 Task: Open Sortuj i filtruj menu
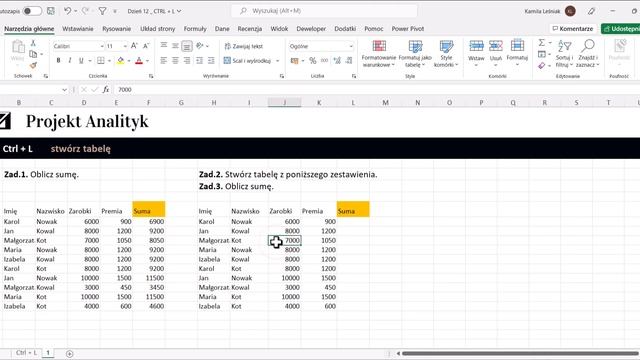pos(564,53)
